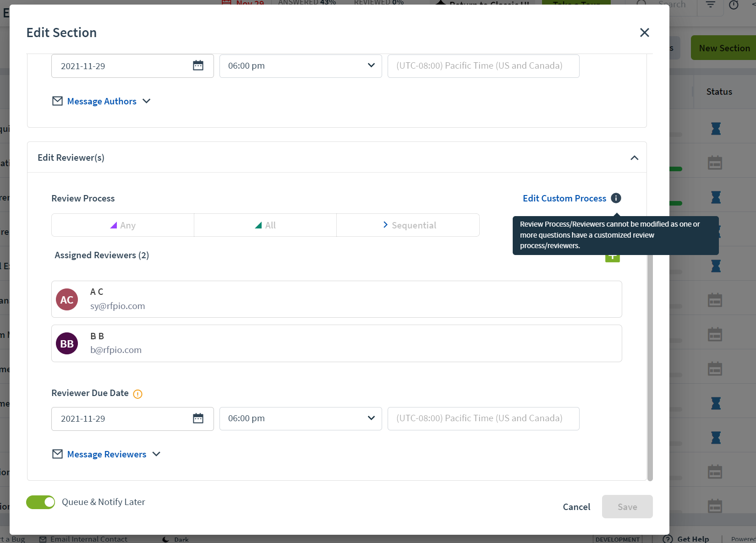
Task: Click the Review Process heading
Action: pyautogui.click(x=83, y=198)
